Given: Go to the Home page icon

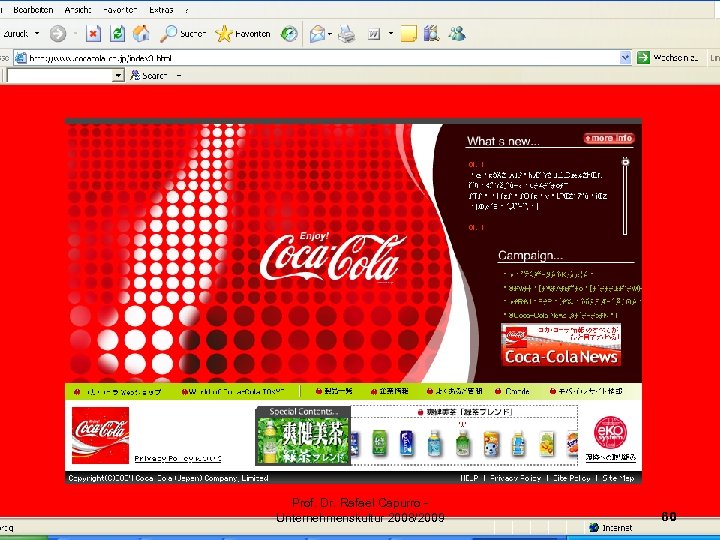Looking at the screenshot, I should [x=141, y=34].
